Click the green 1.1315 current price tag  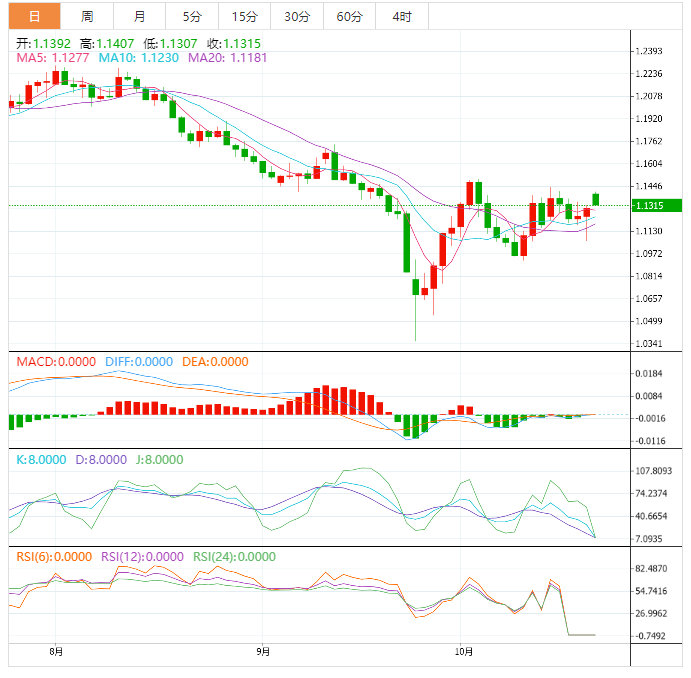coord(657,205)
